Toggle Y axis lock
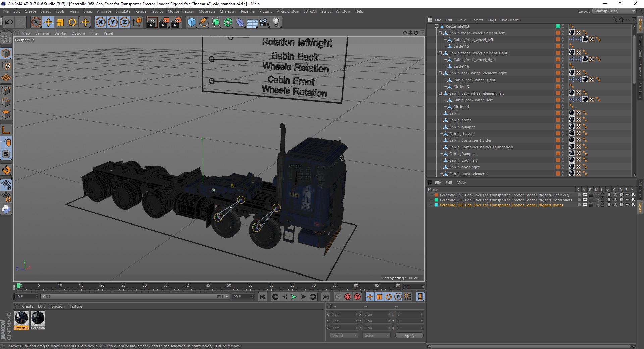644x349 pixels. [113, 22]
